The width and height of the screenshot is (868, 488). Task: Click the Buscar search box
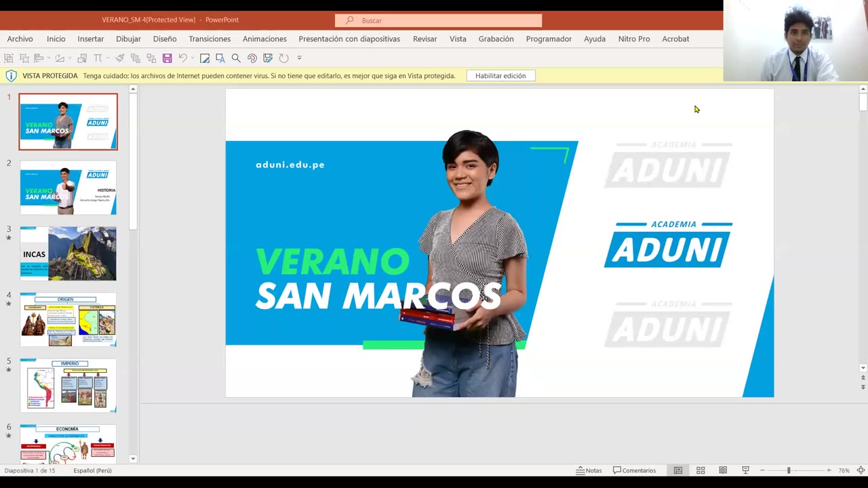(x=438, y=20)
